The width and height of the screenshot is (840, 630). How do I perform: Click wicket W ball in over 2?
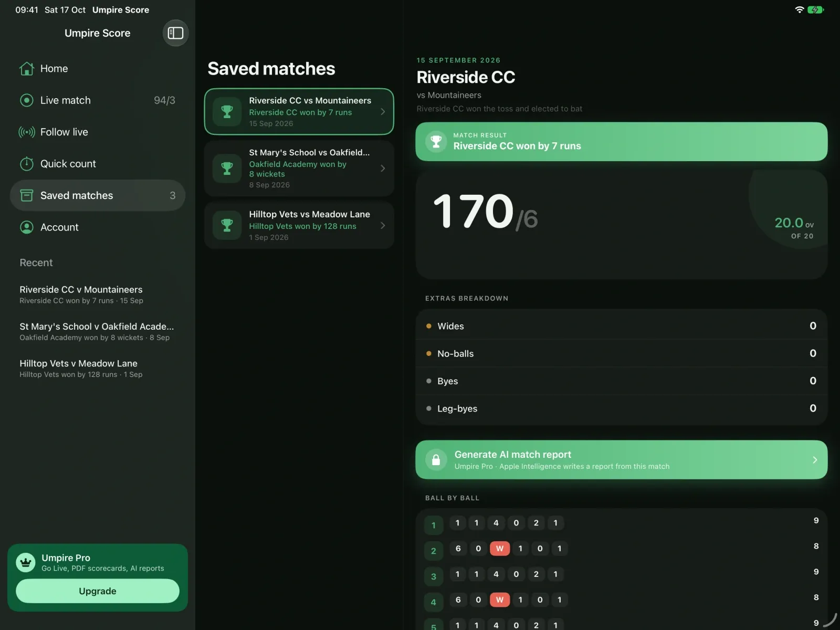pos(500,549)
